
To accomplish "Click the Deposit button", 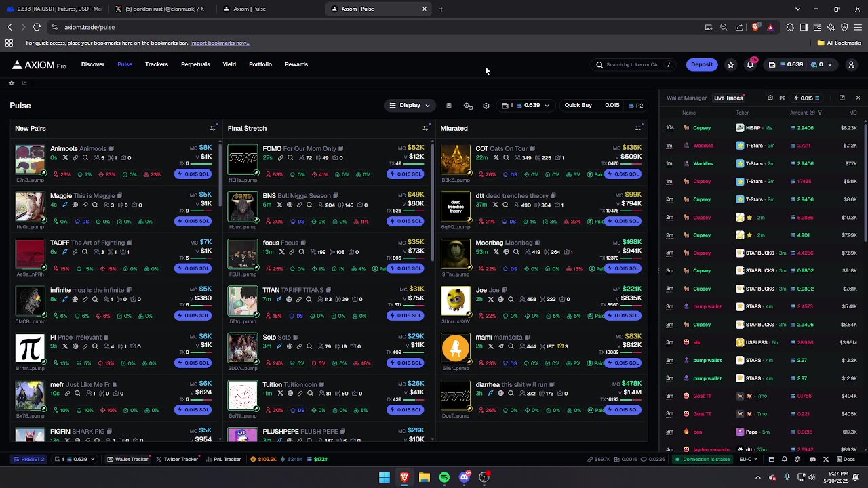I will tap(702, 65).
